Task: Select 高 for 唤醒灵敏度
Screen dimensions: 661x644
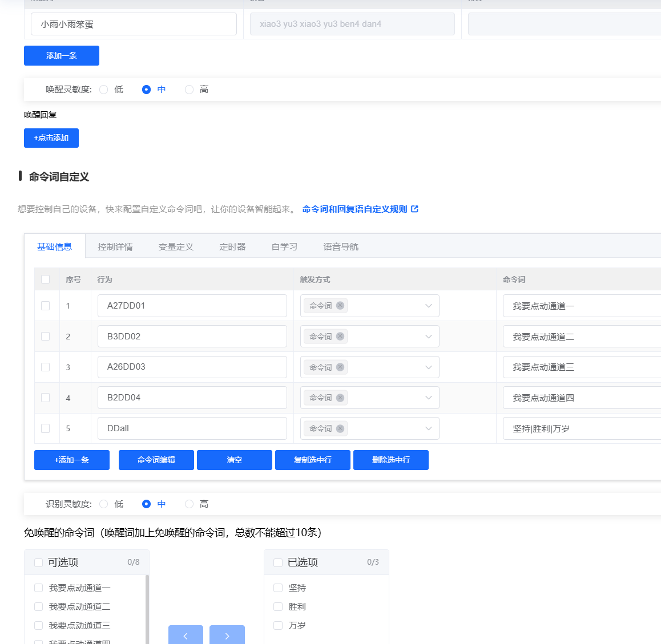Action: [190, 90]
